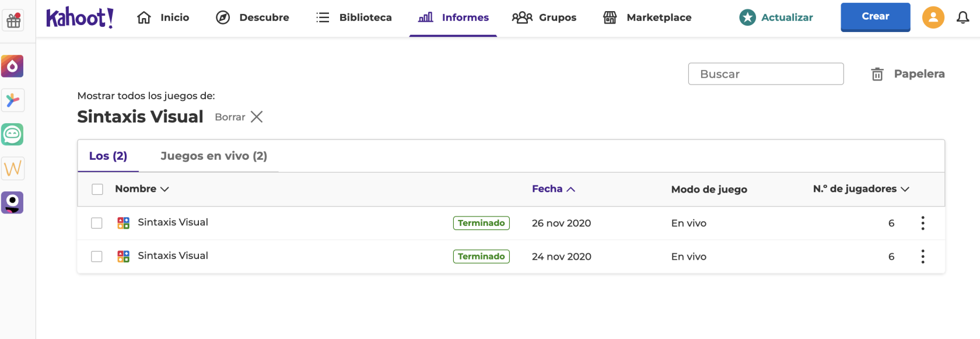Check the box for 24 nov 2020 report
The height and width of the screenshot is (339, 980).
pyautogui.click(x=97, y=256)
